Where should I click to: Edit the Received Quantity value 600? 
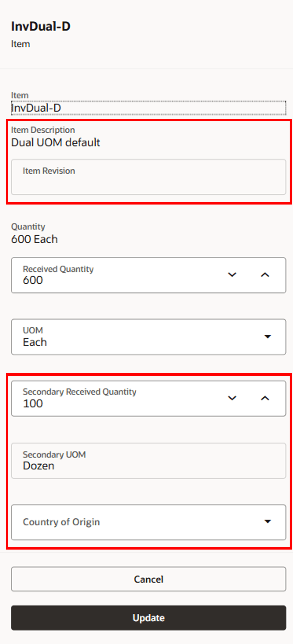coord(104,280)
